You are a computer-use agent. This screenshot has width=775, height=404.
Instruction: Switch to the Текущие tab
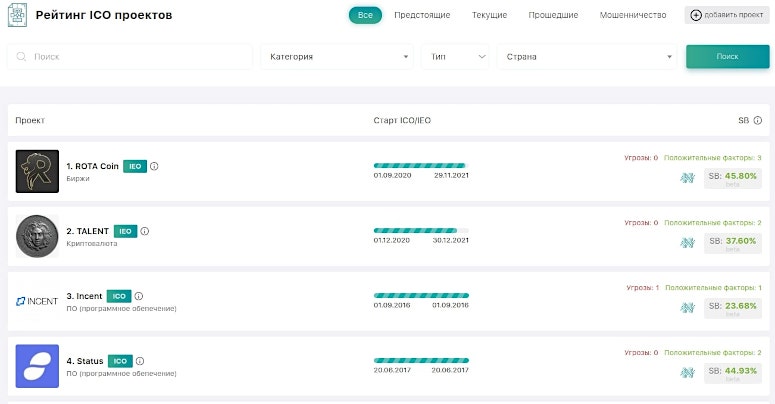click(x=489, y=15)
